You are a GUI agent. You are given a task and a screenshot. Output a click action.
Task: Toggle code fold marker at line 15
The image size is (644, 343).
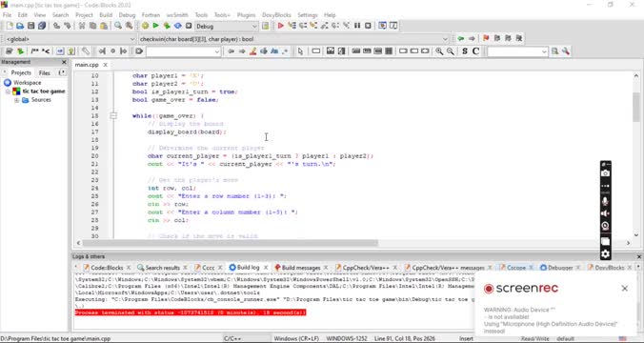[113, 116]
